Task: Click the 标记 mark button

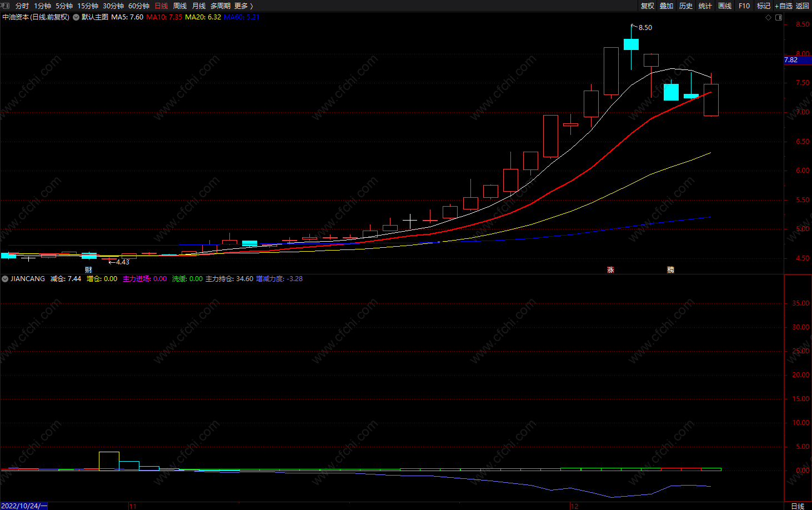Action: (x=764, y=6)
